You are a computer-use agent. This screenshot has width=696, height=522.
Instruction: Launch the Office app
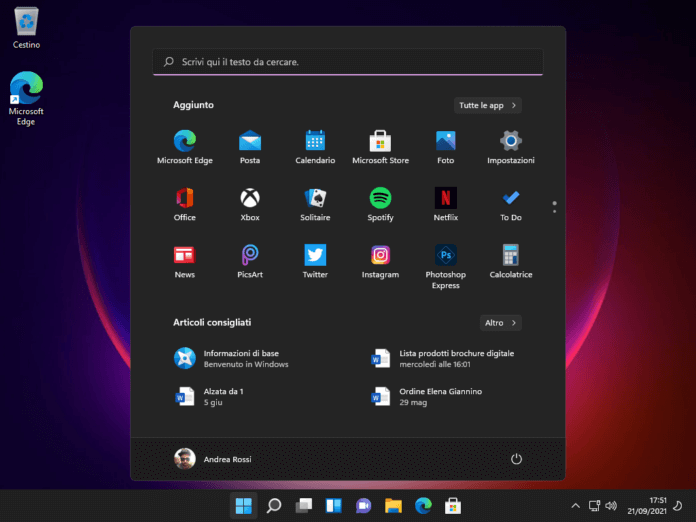click(185, 204)
